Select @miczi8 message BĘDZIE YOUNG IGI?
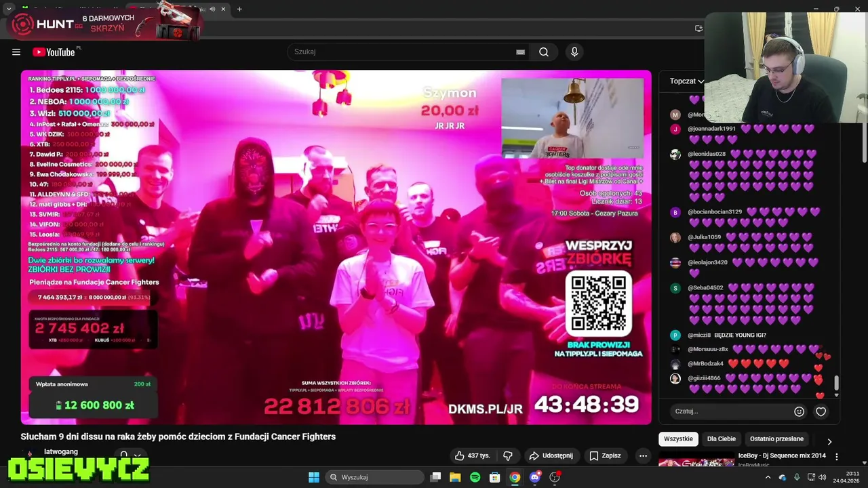The image size is (868, 488). (x=740, y=335)
